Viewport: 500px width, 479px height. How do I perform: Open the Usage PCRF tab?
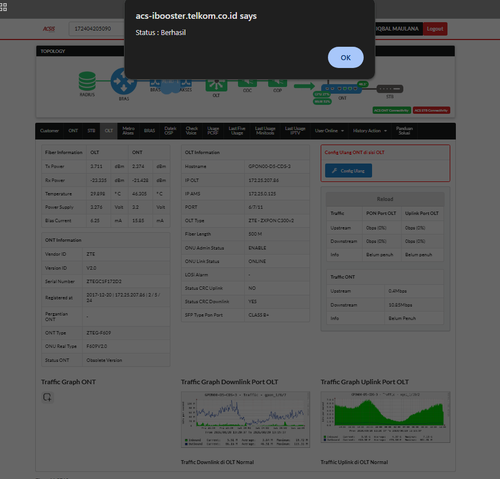213,131
